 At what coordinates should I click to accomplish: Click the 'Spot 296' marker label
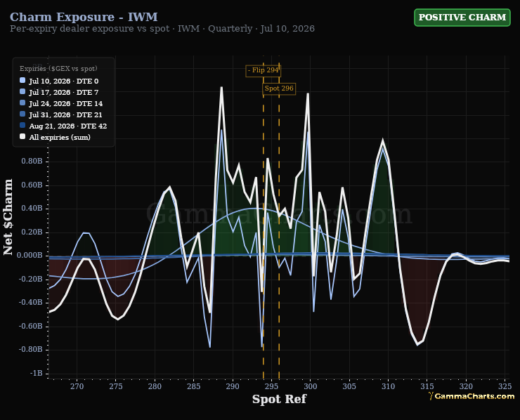(x=279, y=88)
